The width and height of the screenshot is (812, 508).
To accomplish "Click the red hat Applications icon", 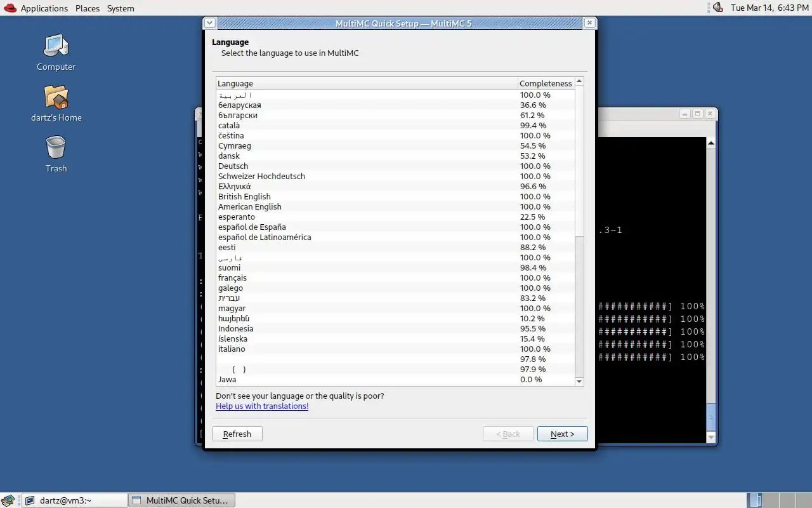I will click(x=10, y=8).
